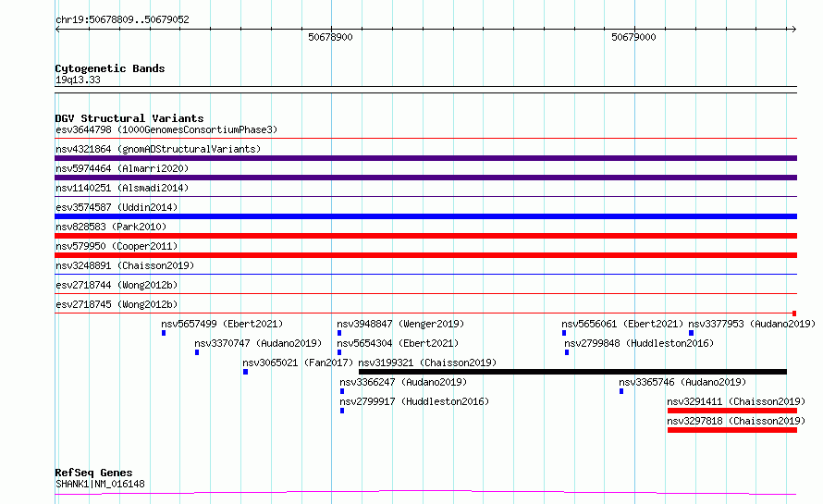Click the nsv5657499 (Ebert2021) variant marker
Screen dimensions: 823x504
tap(164, 333)
